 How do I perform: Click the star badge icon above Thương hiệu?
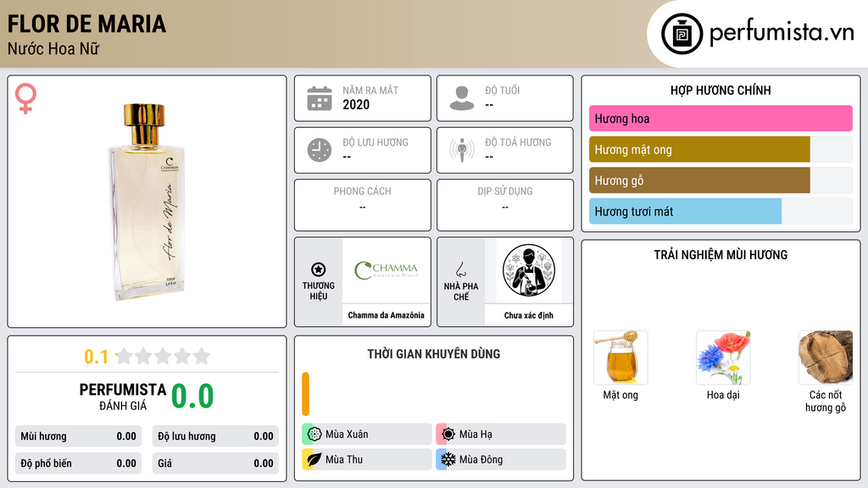[x=319, y=269]
